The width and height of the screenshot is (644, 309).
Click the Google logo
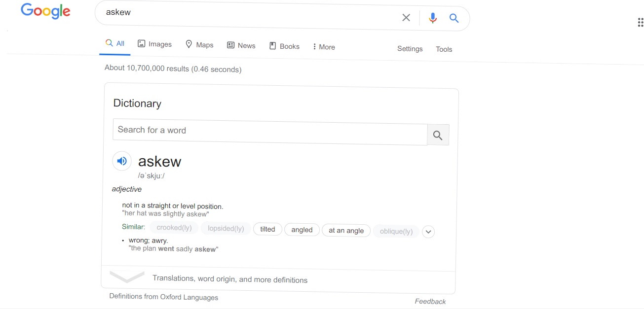pos(45,11)
